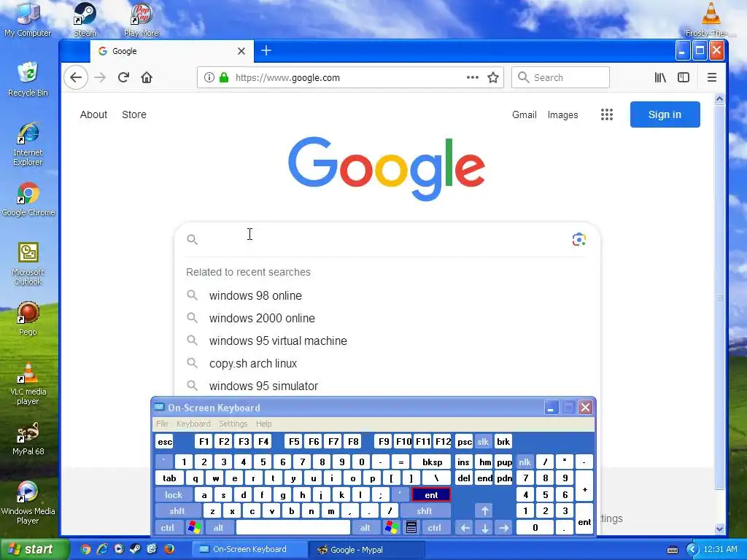The image size is (747, 560).
Task: Select Internet Explorer desktop icon
Action: coord(28,144)
